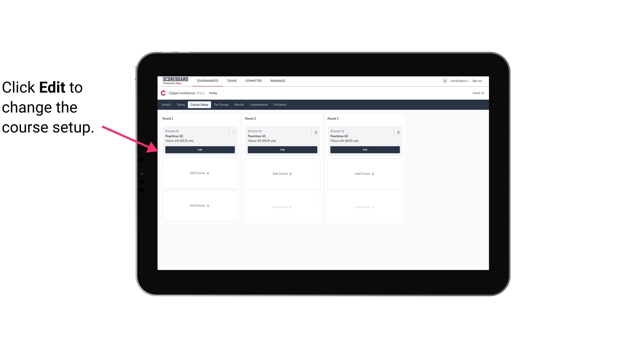Viewport: 644px width, 346px height.
Task: Click the delete icon for Round 3 course
Action: point(398,132)
